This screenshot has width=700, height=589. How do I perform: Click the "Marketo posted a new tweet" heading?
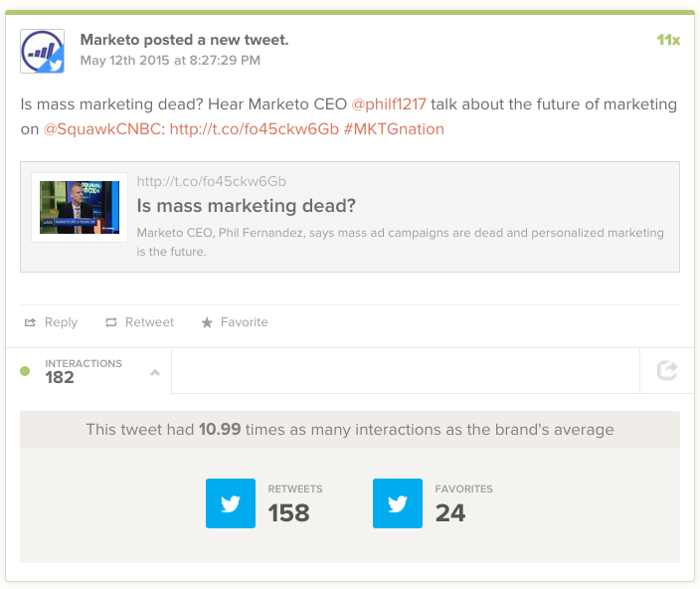coord(184,40)
